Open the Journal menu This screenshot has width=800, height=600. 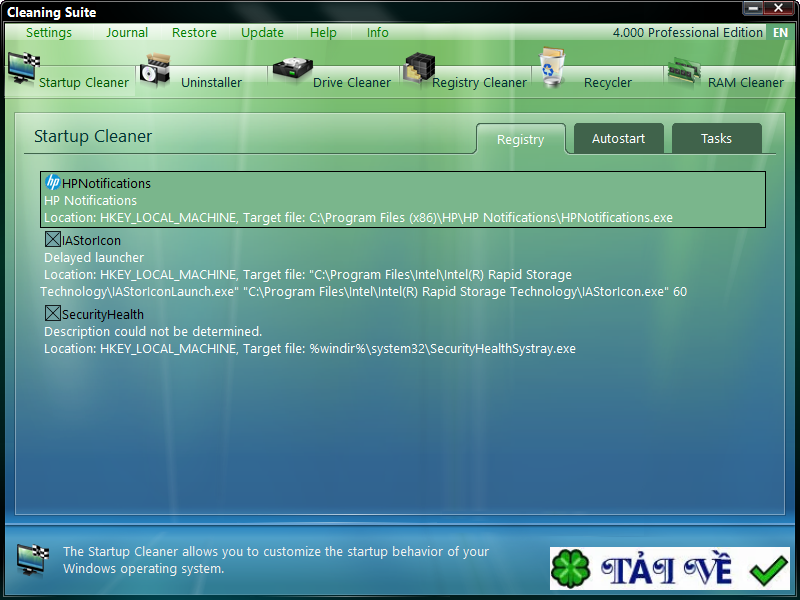click(x=127, y=33)
